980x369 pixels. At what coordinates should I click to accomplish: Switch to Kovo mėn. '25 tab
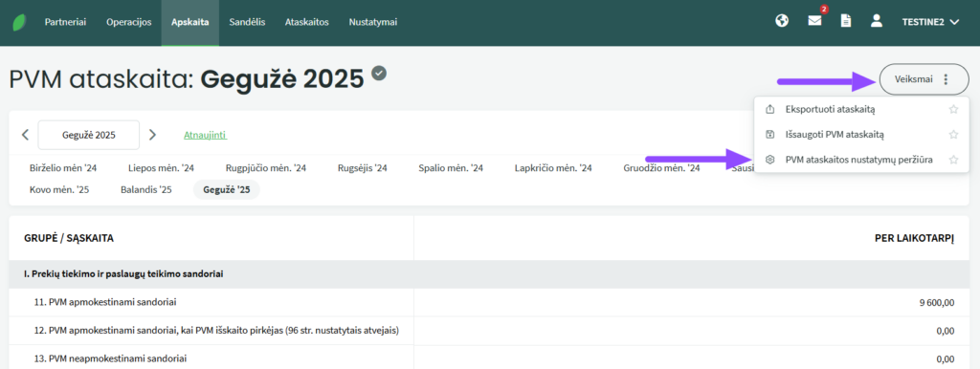59,189
